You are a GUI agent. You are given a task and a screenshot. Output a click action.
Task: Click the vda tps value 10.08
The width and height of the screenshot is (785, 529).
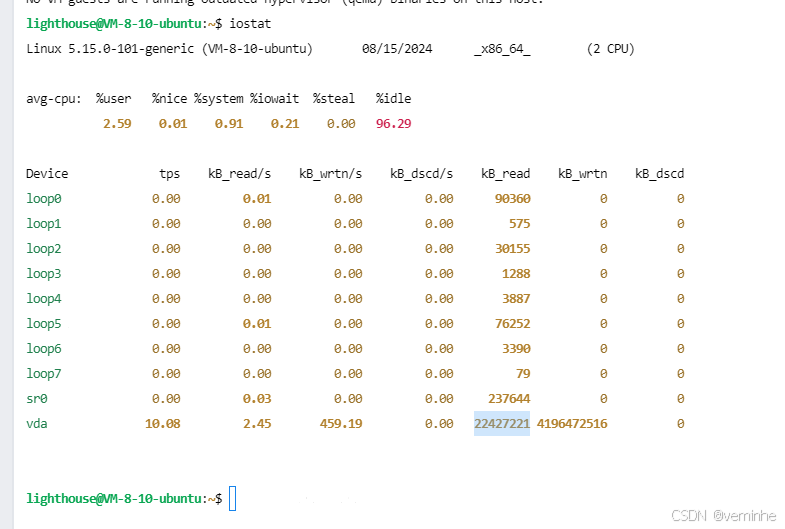(x=162, y=424)
